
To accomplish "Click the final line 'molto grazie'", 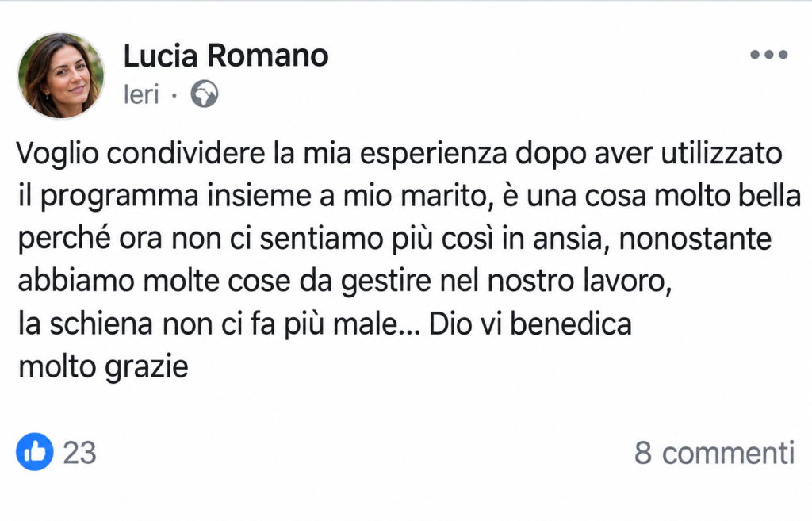I will click(x=103, y=368).
